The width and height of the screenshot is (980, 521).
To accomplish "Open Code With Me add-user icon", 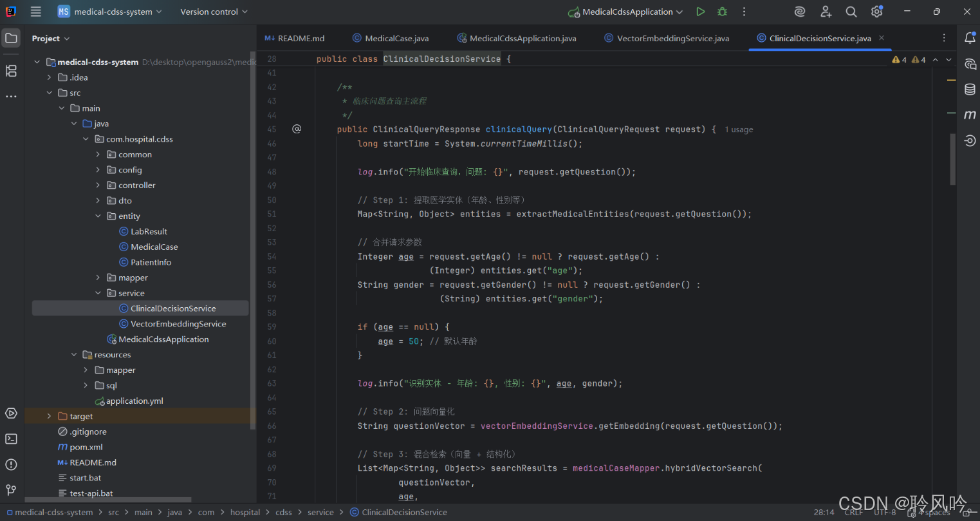I will click(x=826, y=12).
